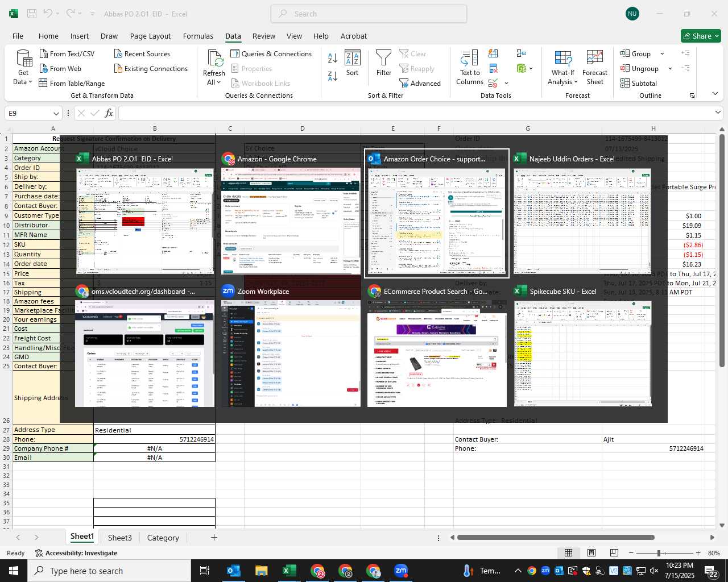Run Flash Fill from Data Tools
728x582 pixels.
click(x=493, y=53)
